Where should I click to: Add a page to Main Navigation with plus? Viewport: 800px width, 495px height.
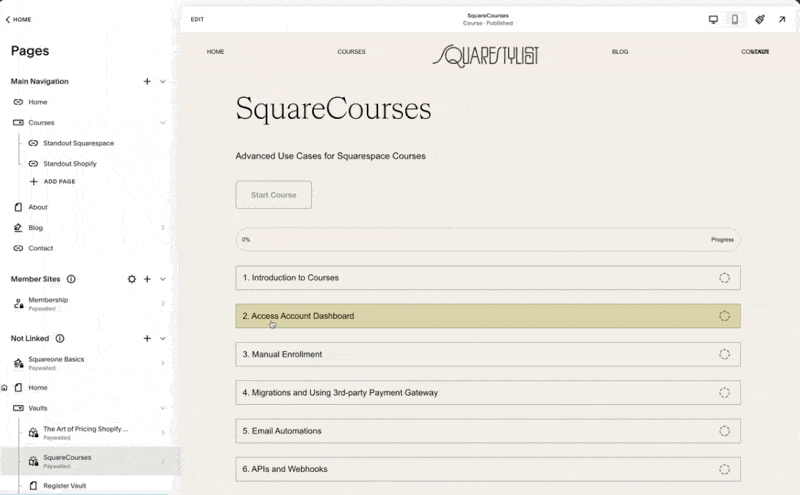point(147,81)
